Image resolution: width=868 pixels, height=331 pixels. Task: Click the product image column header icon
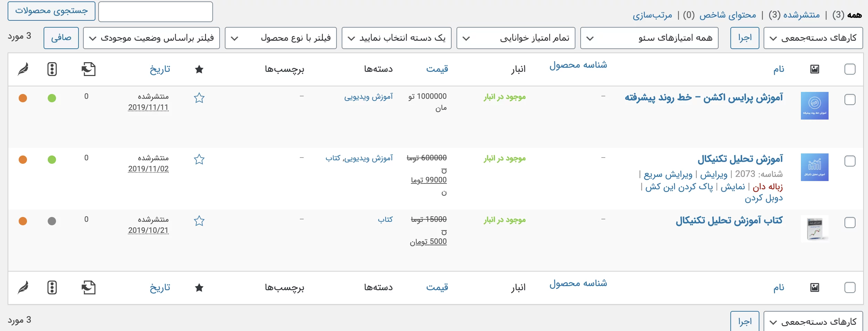814,69
